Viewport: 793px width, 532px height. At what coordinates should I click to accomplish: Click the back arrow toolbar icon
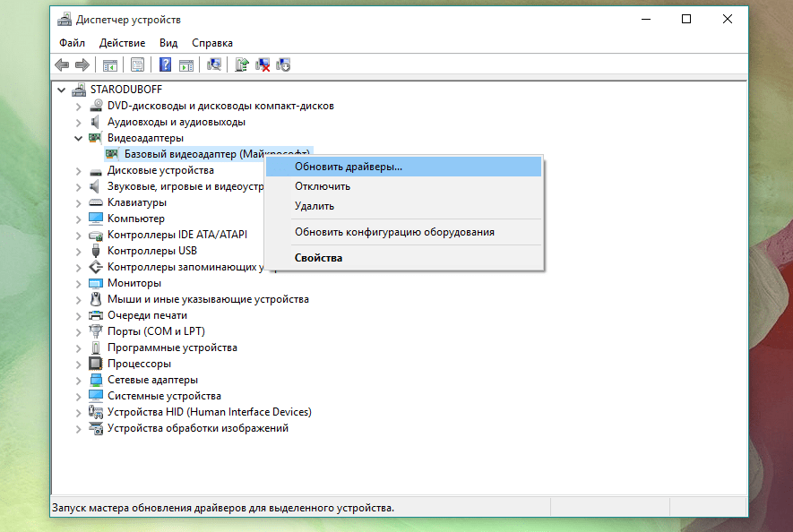tap(62, 64)
